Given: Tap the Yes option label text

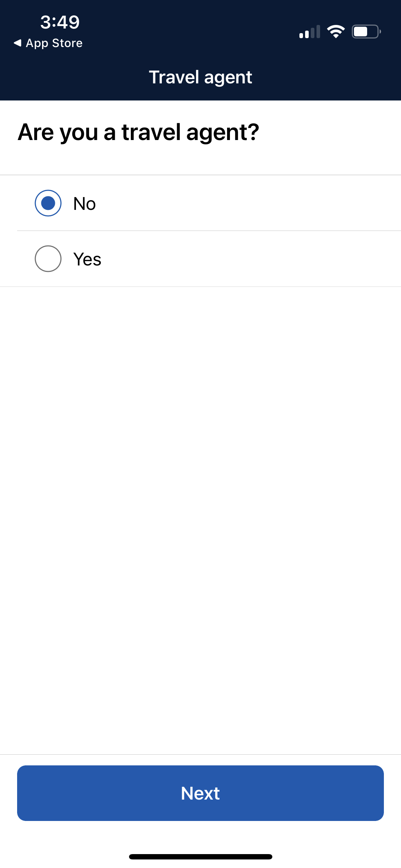Looking at the screenshot, I should click(87, 259).
